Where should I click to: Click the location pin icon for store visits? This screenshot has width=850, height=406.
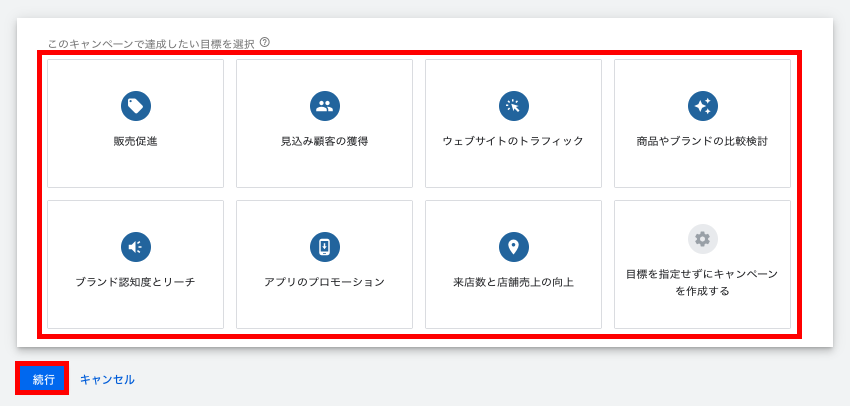[x=513, y=247]
